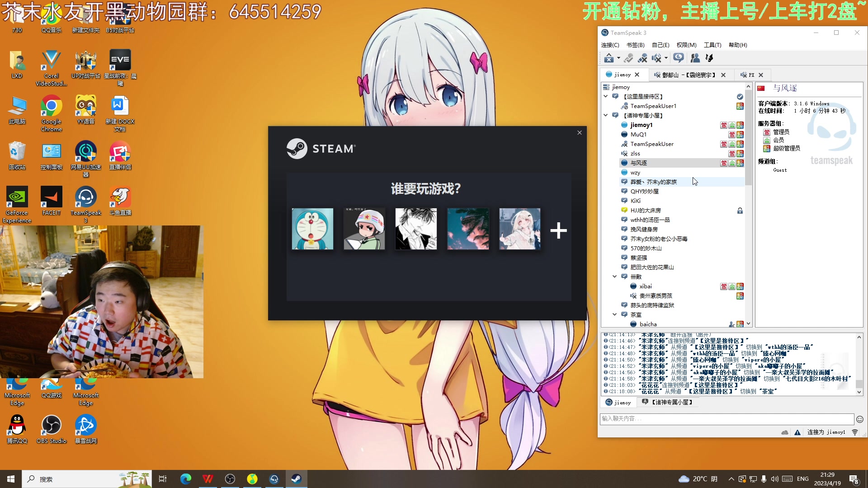Choose the helmet cartoon avatar Steam account
Image resolution: width=868 pixels, height=488 pixels.
[x=364, y=229]
